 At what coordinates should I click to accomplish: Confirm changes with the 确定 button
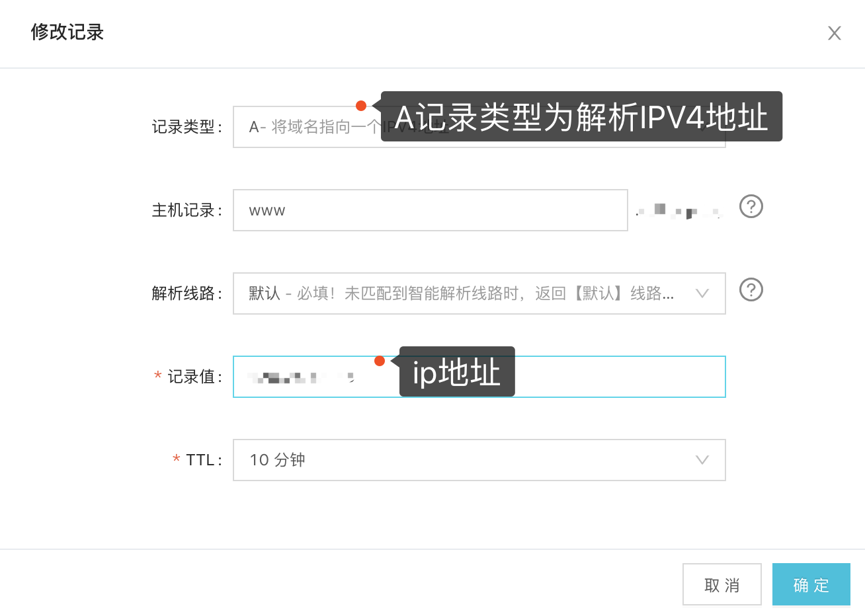click(811, 584)
